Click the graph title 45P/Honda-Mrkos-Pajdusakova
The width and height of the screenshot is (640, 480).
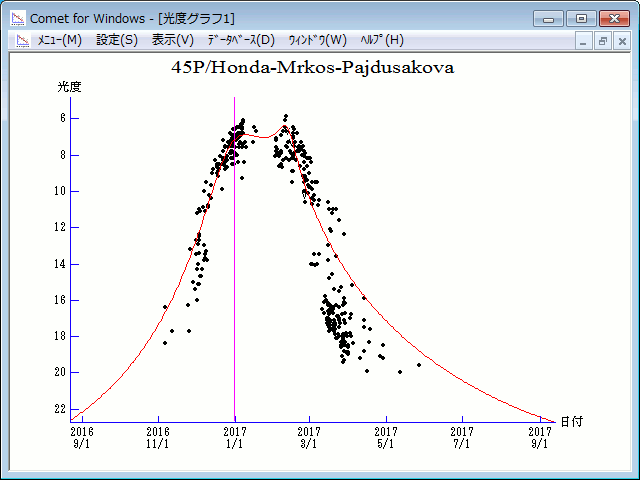click(x=313, y=67)
